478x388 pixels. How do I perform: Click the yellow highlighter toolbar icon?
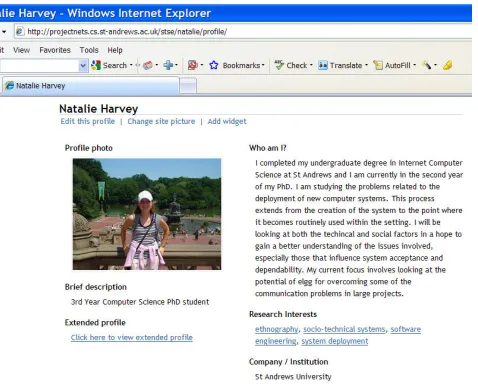tap(447, 65)
